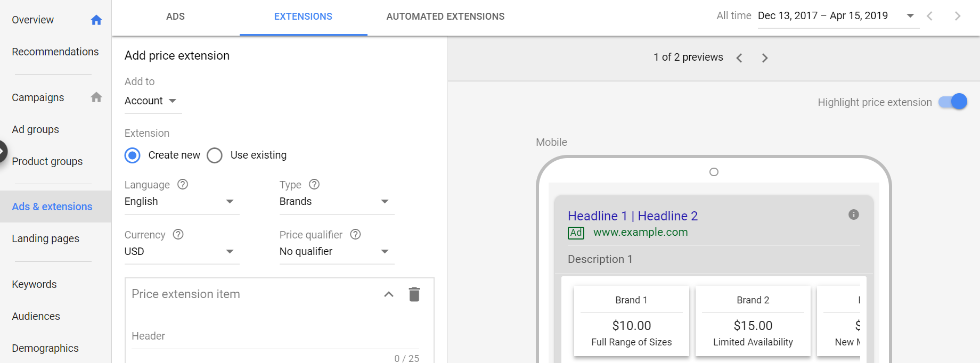Open Price qualifier help question mark
This screenshot has height=363, width=980.
(x=356, y=234)
